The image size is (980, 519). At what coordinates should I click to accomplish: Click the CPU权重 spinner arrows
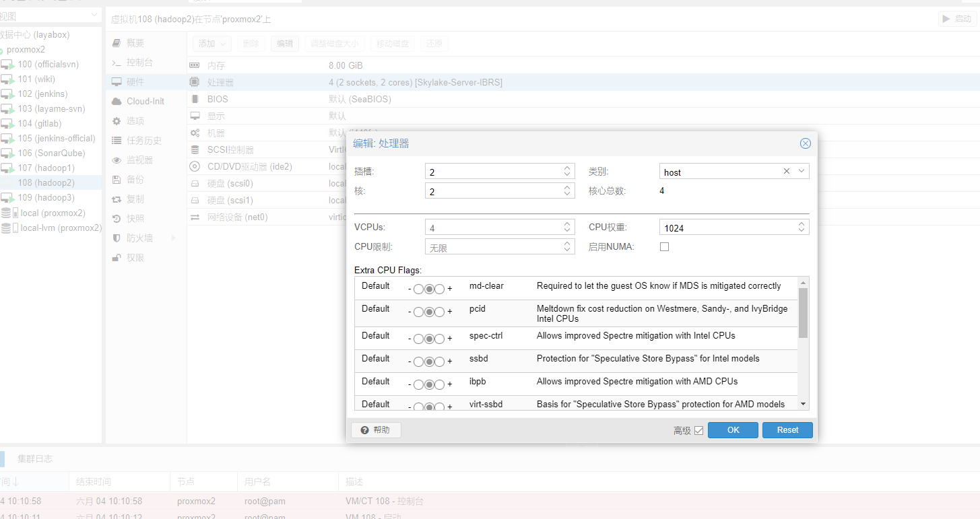[x=802, y=228]
